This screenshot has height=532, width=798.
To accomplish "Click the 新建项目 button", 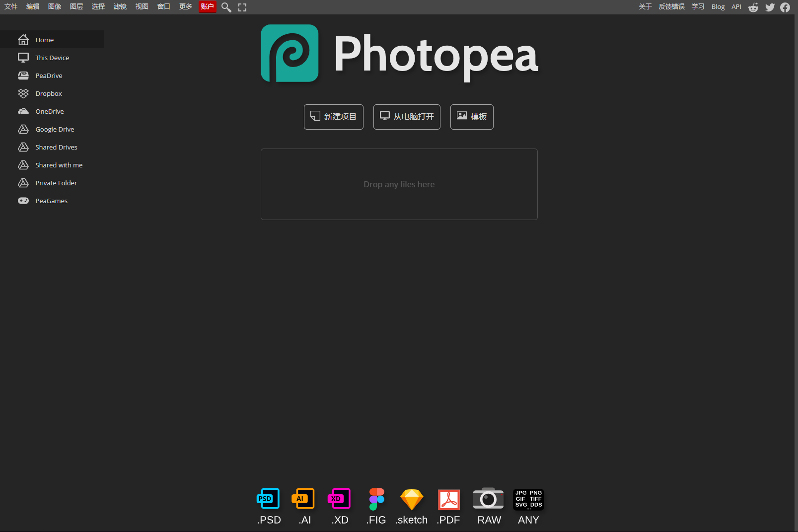I will [334, 117].
